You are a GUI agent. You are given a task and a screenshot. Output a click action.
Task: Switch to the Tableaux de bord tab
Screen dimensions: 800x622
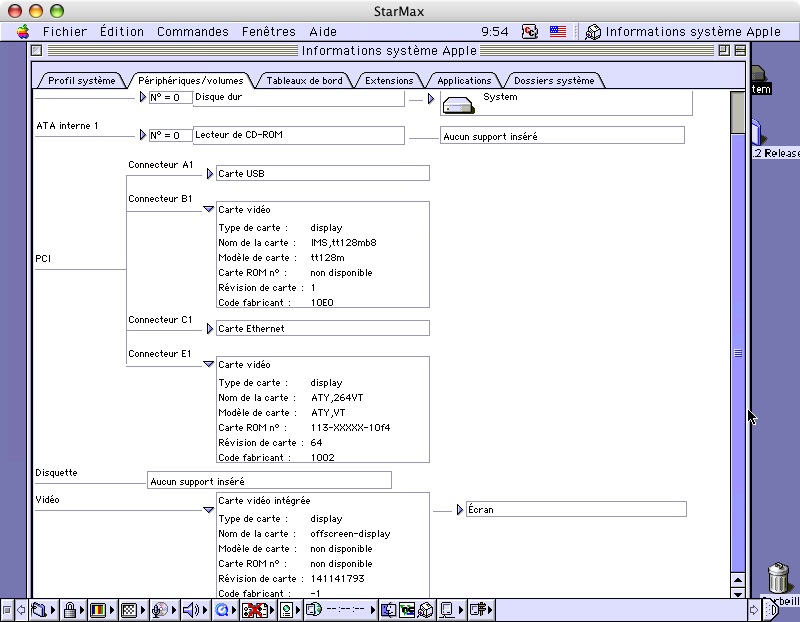305,81
